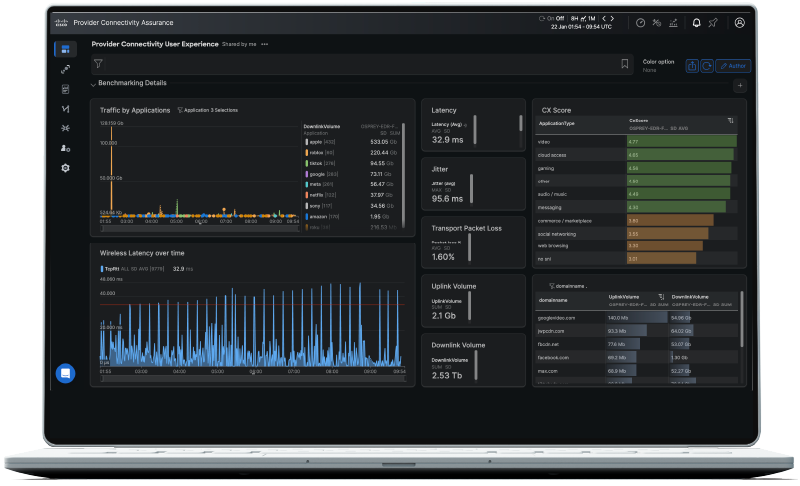Click the pin icon in top bar
800x486 pixels.
[713, 23]
